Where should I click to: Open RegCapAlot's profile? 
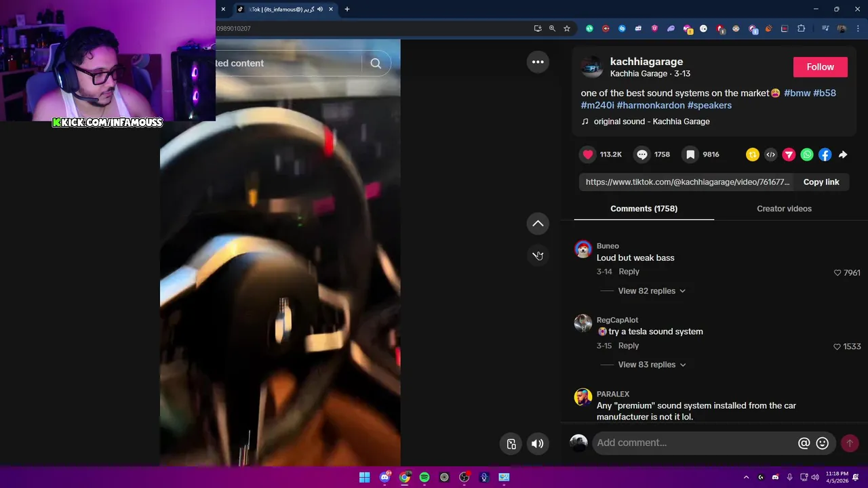click(617, 320)
